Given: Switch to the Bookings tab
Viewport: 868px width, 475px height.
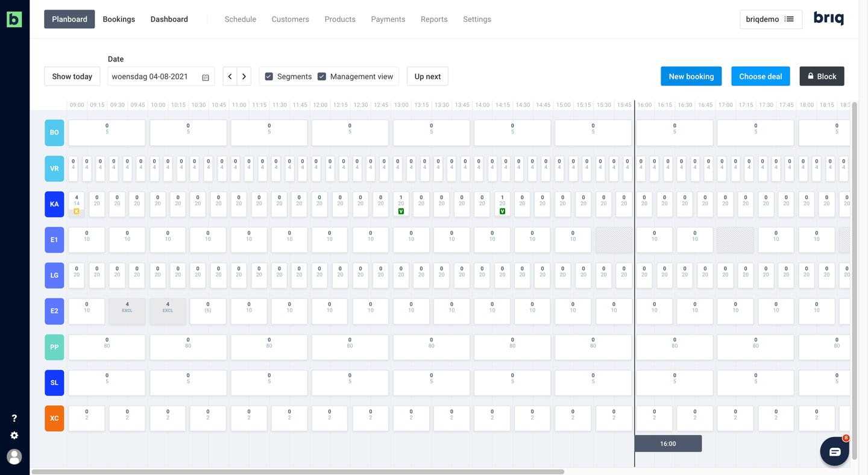Looking at the screenshot, I should (118, 19).
